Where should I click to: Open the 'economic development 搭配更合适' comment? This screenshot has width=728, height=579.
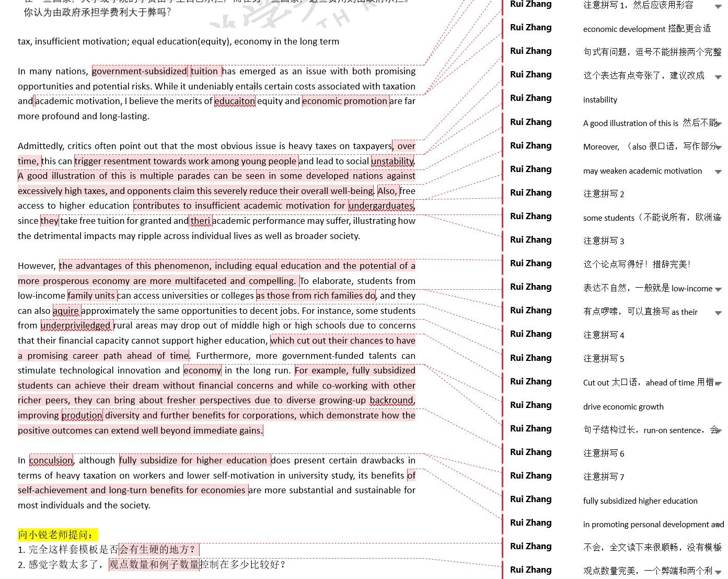click(646, 29)
